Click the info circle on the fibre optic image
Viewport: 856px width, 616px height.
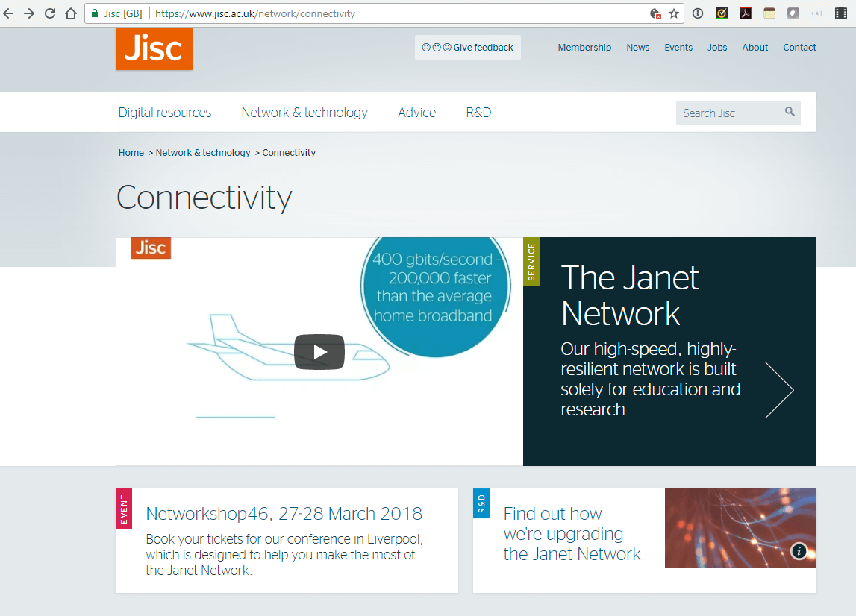click(x=799, y=552)
